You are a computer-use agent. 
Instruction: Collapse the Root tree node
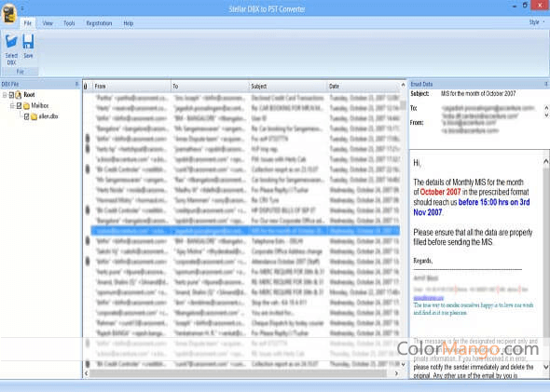(5, 95)
